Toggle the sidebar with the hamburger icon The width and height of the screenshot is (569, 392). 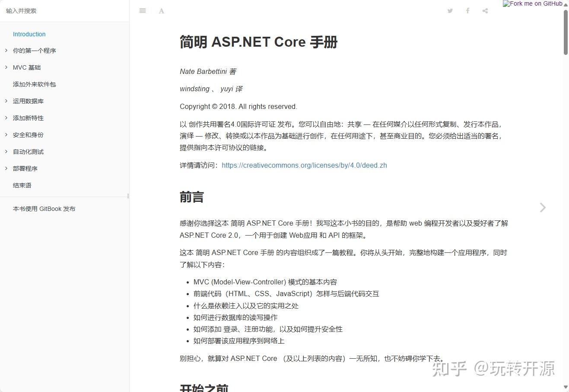point(143,11)
